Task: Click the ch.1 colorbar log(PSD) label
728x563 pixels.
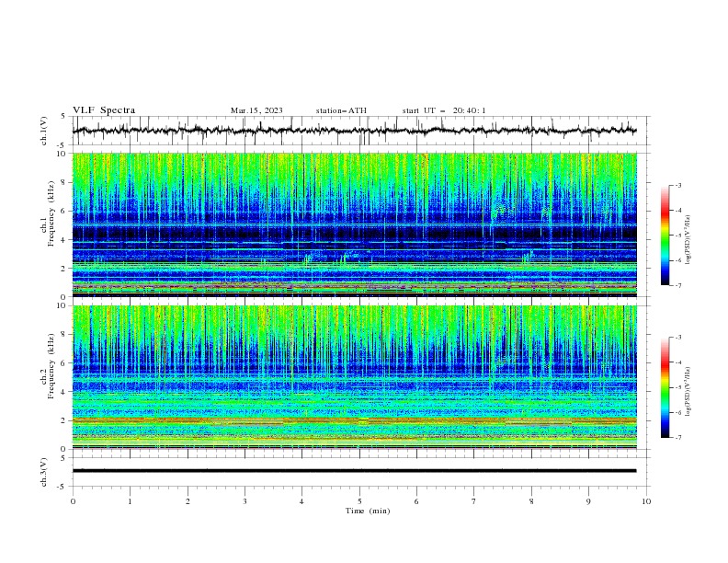Action: [x=688, y=240]
